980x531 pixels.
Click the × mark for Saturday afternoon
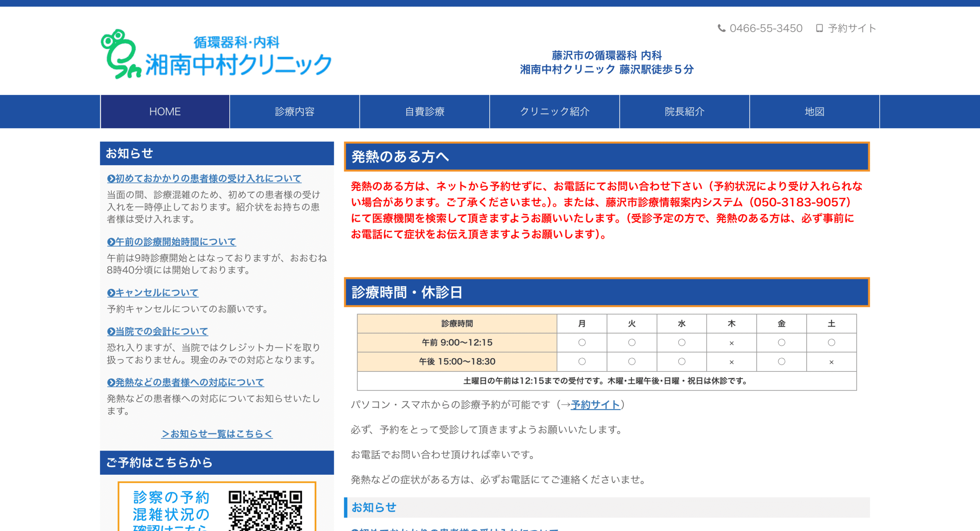pos(831,362)
